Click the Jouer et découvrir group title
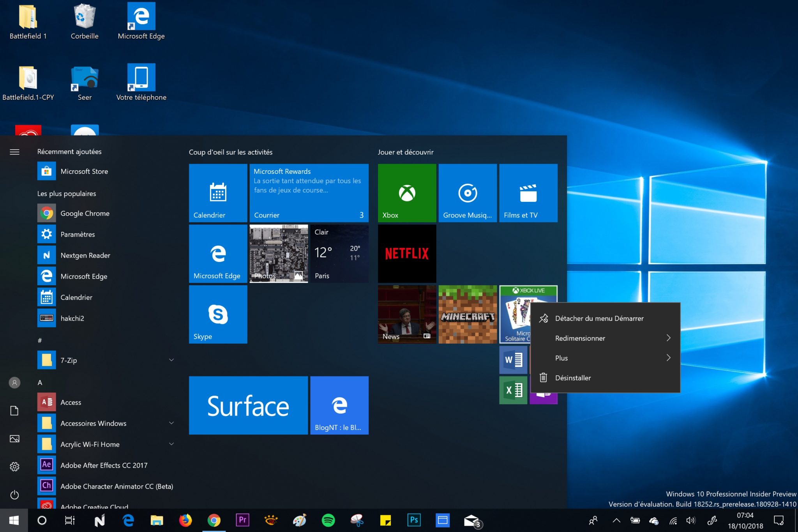798x532 pixels. click(x=406, y=152)
